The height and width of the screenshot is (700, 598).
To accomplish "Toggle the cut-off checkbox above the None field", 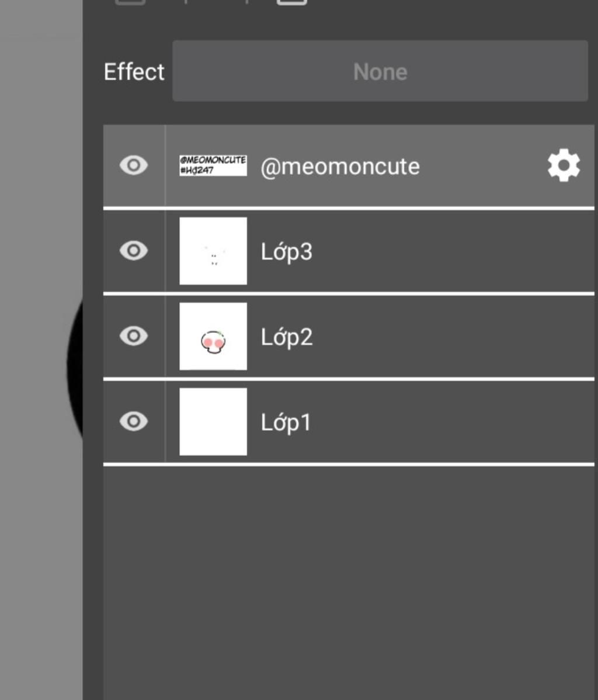I will 291,2.
